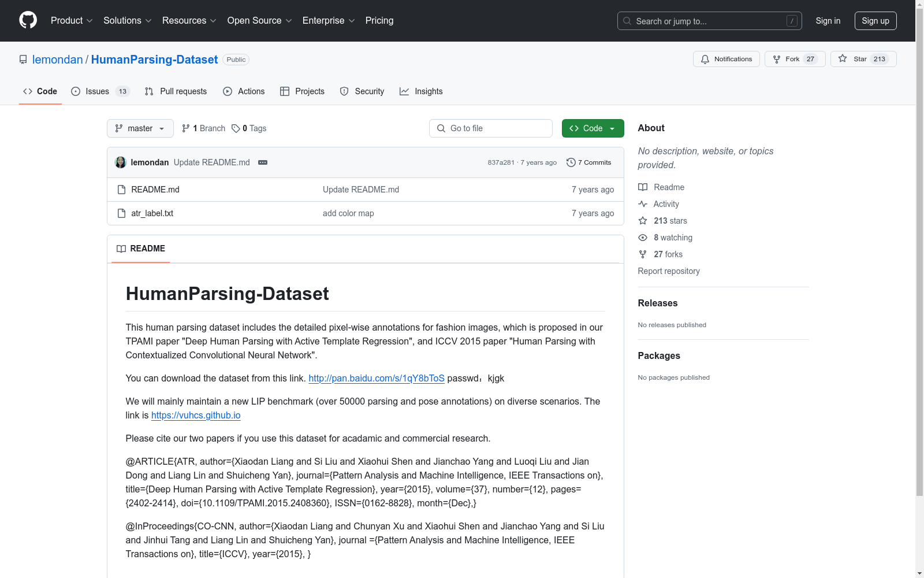Click the book icon beside Readme link
924x578 pixels.
[x=643, y=187]
